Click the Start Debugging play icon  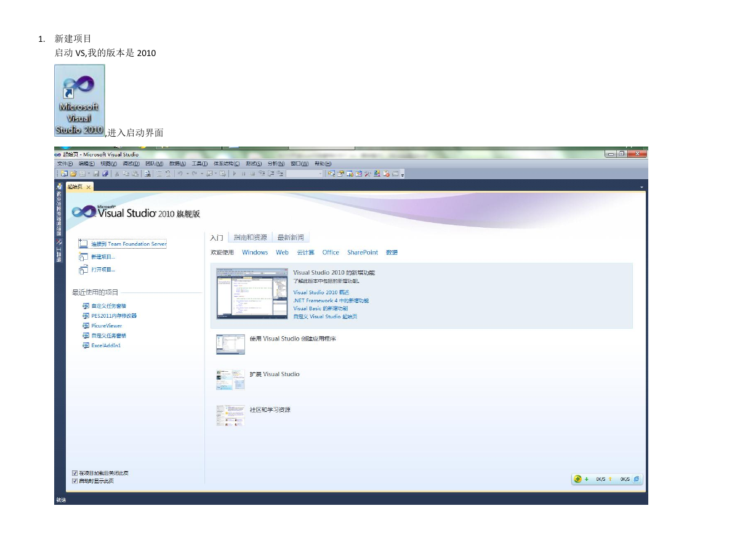click(235, 174)
